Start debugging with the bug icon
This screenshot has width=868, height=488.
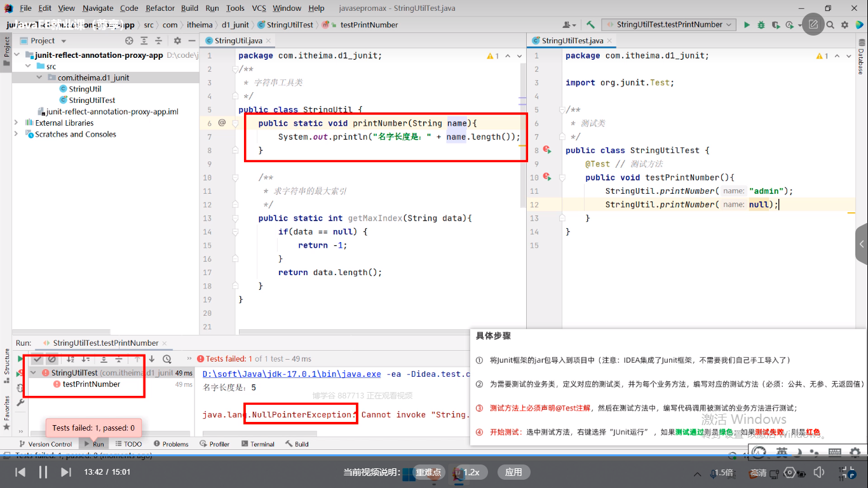click(x=762, y=25)
